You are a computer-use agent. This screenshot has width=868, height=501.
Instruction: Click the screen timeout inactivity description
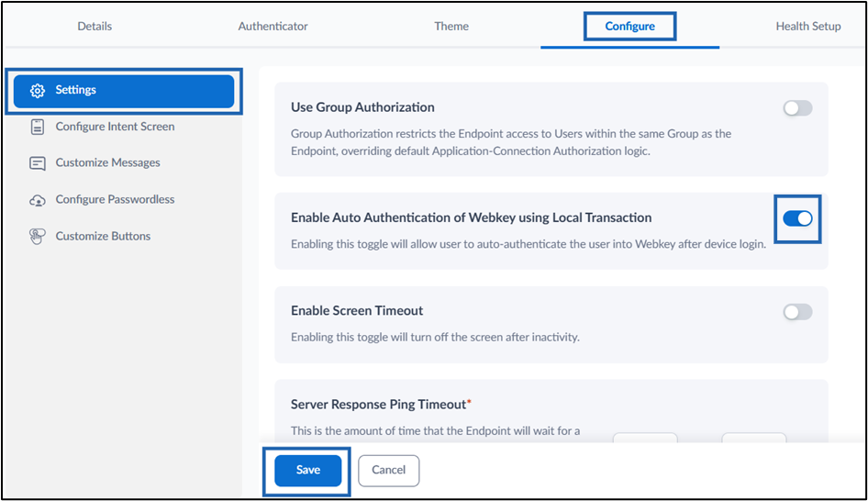coord(435,337)
